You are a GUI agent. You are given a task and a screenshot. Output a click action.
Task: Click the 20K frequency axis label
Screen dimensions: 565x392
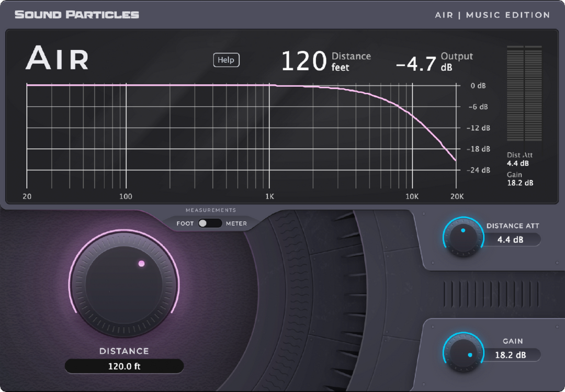click(457, 197)
